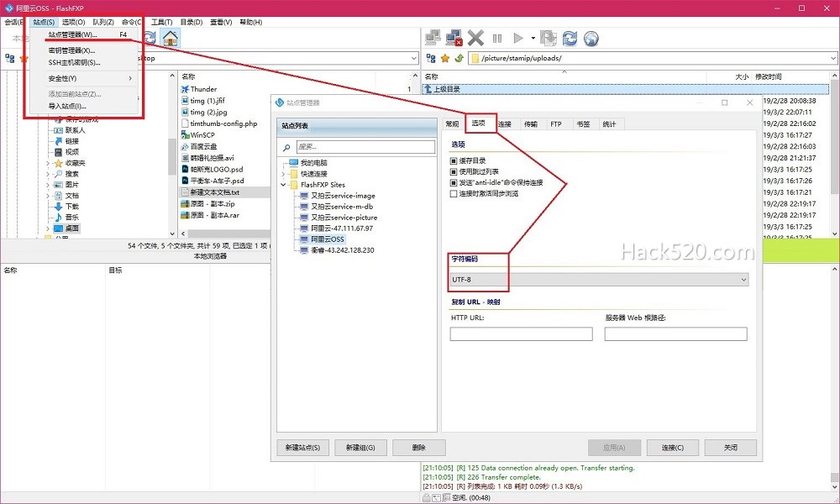Image resolution: width=840 pixels, height=504 pixels.
Task: Click the HTTP URL input field
Action: click(522, 334)
